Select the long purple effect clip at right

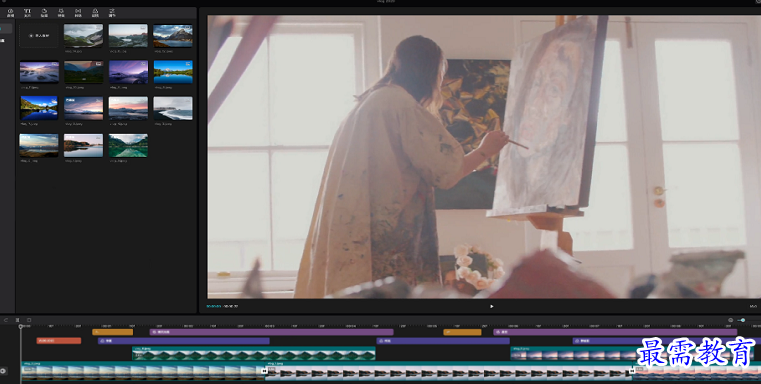[x=615, y=332]
